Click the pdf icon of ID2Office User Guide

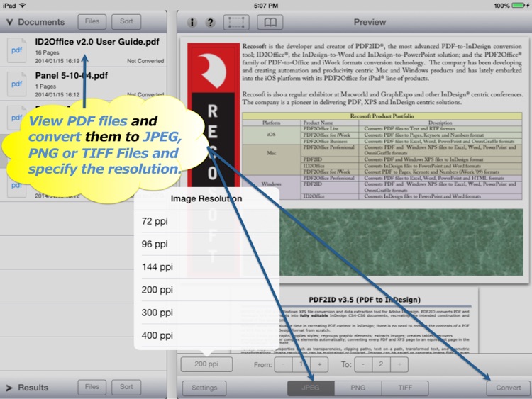pos(16,50)
